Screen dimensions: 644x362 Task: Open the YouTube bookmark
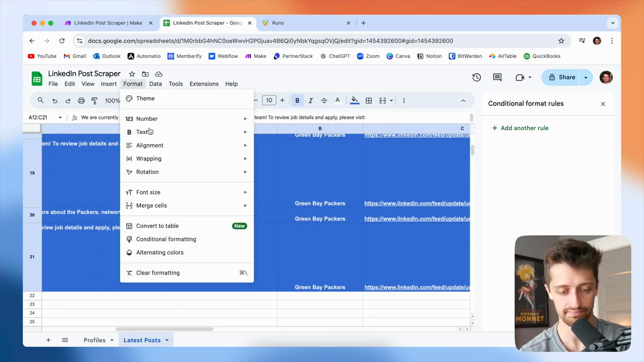click(x=42, y=56)
